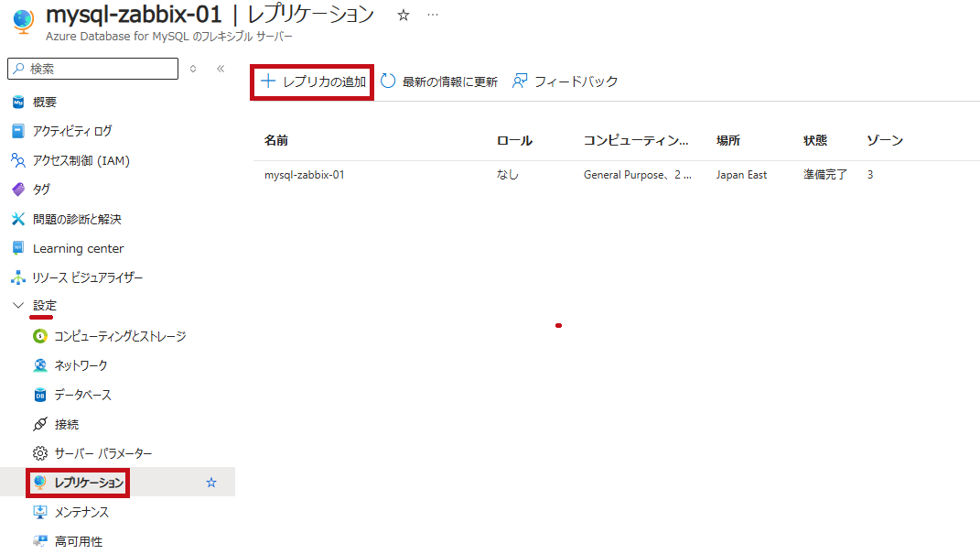Click 最新の情報に更新 refresh button
Viewport: 980px width, 554px height.
coord(438,81)
